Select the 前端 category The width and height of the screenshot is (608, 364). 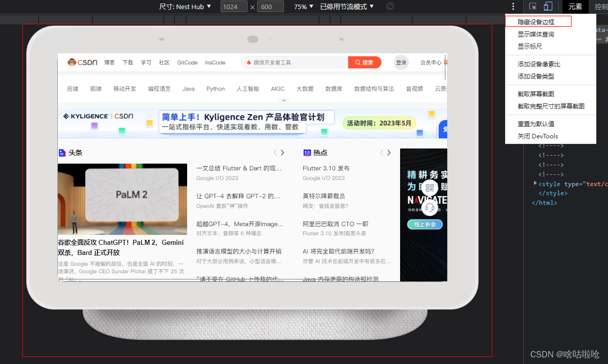point(96,89)
